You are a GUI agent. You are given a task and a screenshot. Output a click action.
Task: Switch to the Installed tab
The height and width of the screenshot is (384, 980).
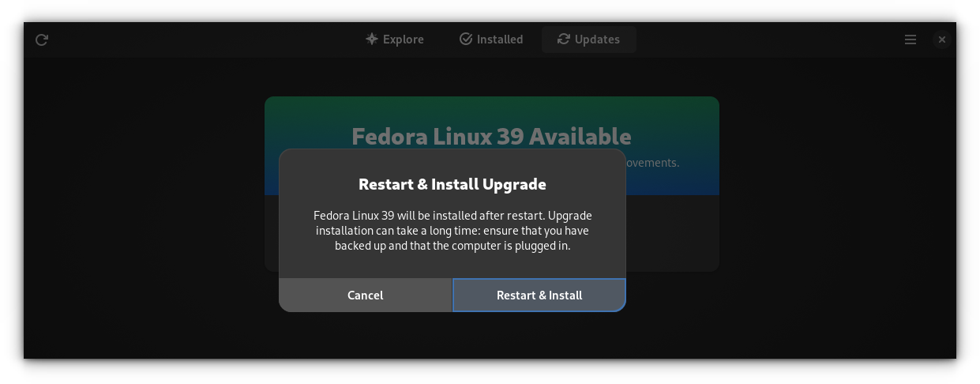tap(491, 40)
